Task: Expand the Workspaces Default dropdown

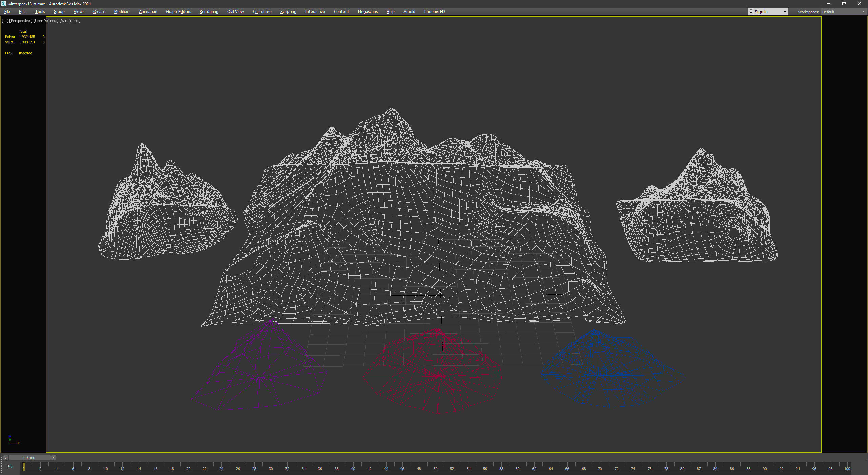Action: (863, 12)
